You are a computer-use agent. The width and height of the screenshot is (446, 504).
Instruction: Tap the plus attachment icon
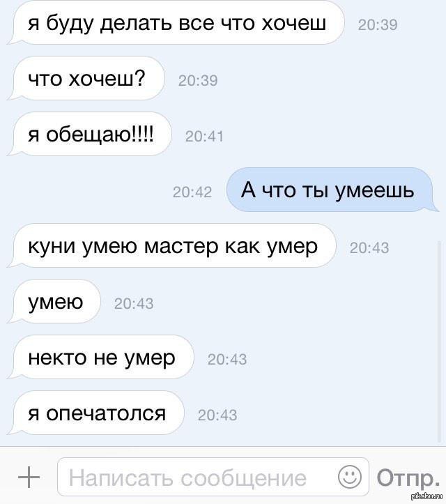coord(29,477)
